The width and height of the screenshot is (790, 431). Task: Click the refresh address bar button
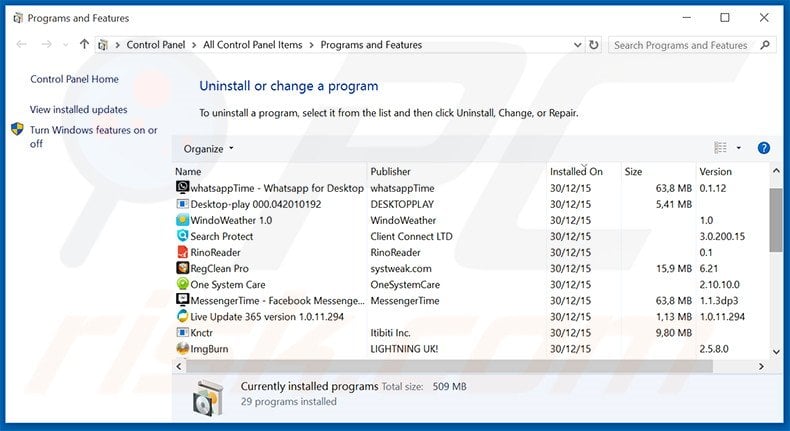coord(594,45)
